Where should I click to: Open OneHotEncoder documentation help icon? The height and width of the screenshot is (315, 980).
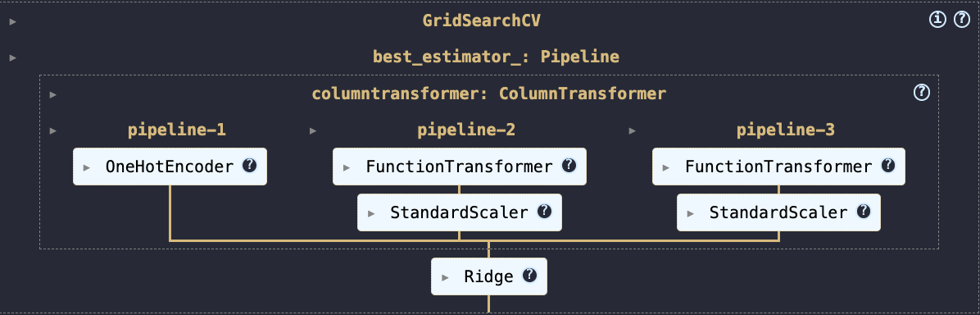tap(249, 166)
